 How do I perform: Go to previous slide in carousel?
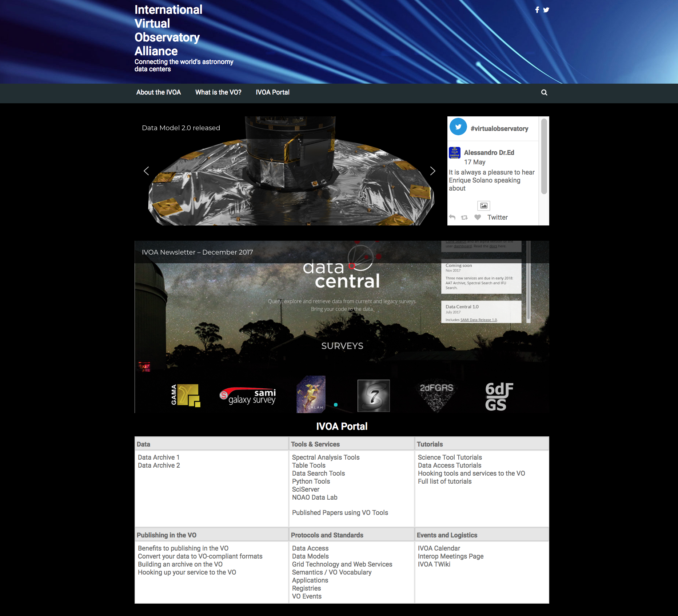pos(146,171)
